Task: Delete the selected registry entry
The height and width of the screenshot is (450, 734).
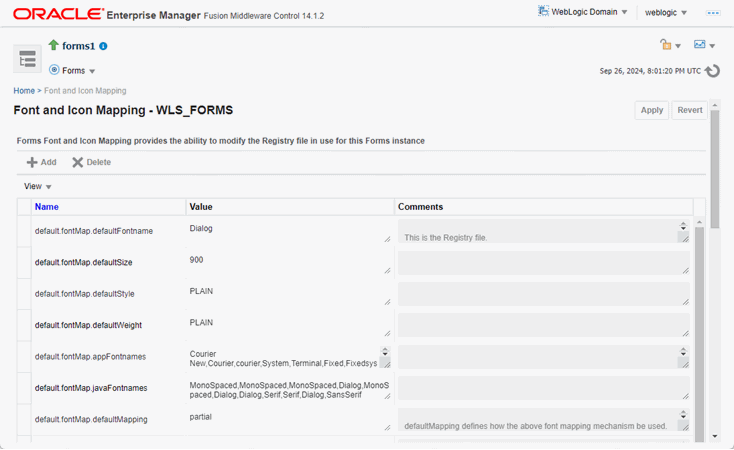Action: coord(91,162)
